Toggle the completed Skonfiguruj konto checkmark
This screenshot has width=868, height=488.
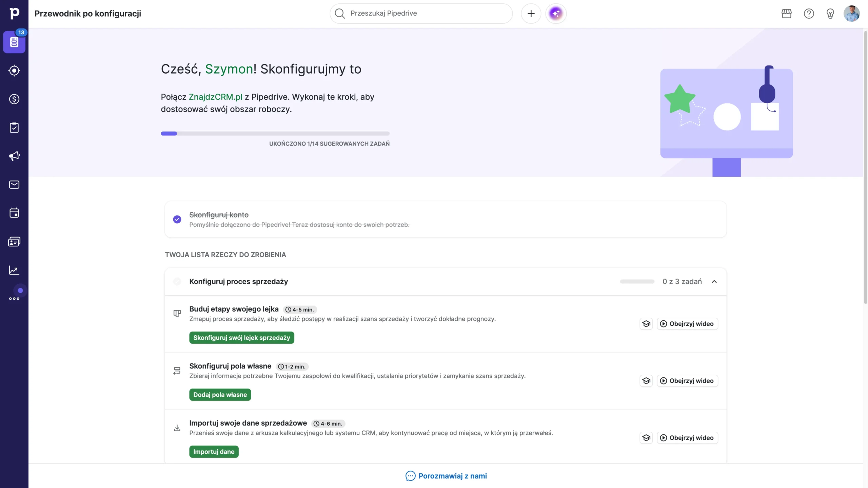177,220
